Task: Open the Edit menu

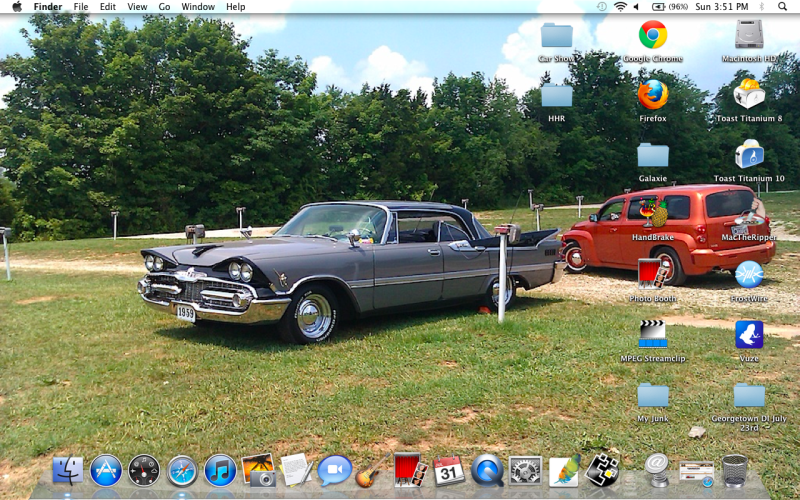Action: pyautogui.click(x=108, y=7)
